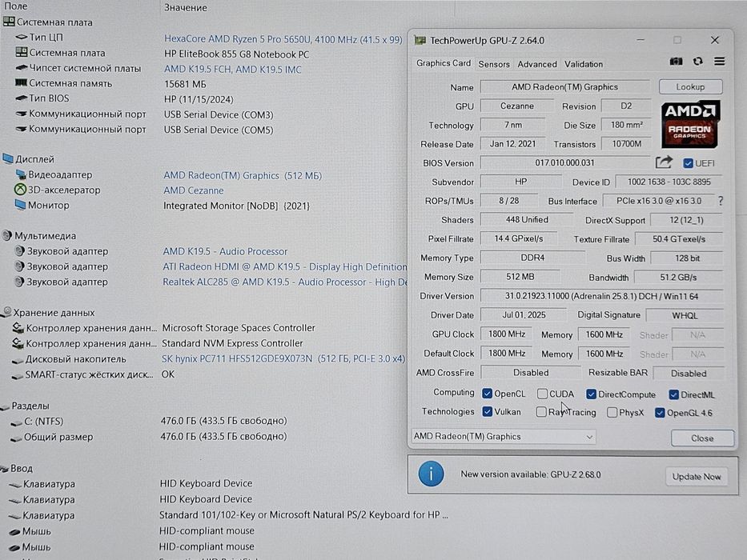The image size is (747, 560).
Task: Toggle the Vulkan checkbox
Action: [487, 411]
